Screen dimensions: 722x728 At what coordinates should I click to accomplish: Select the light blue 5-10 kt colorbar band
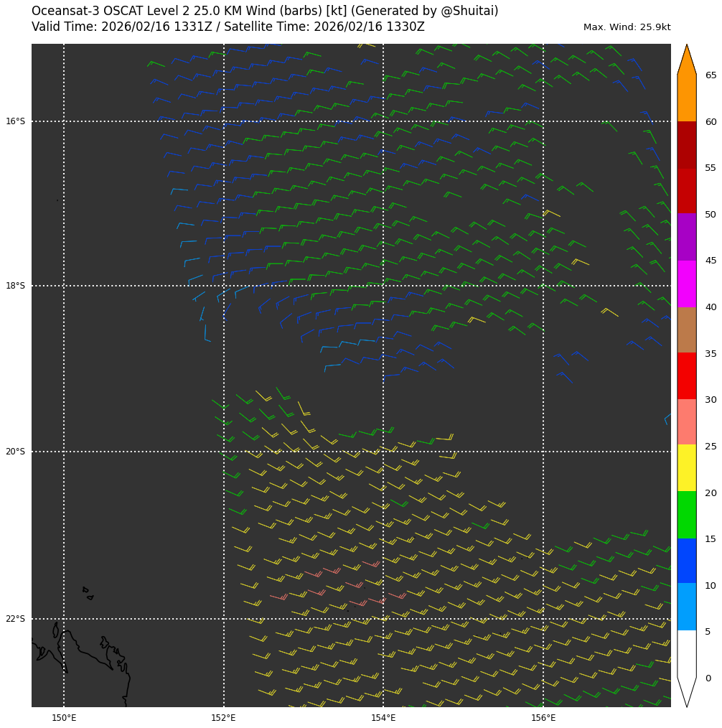[686, 607]
